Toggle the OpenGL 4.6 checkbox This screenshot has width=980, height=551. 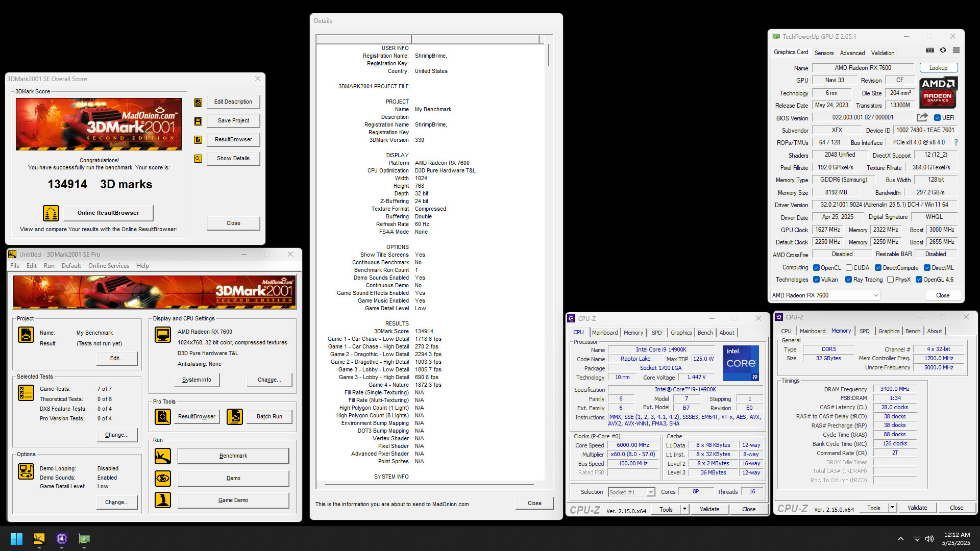[919, 280]
